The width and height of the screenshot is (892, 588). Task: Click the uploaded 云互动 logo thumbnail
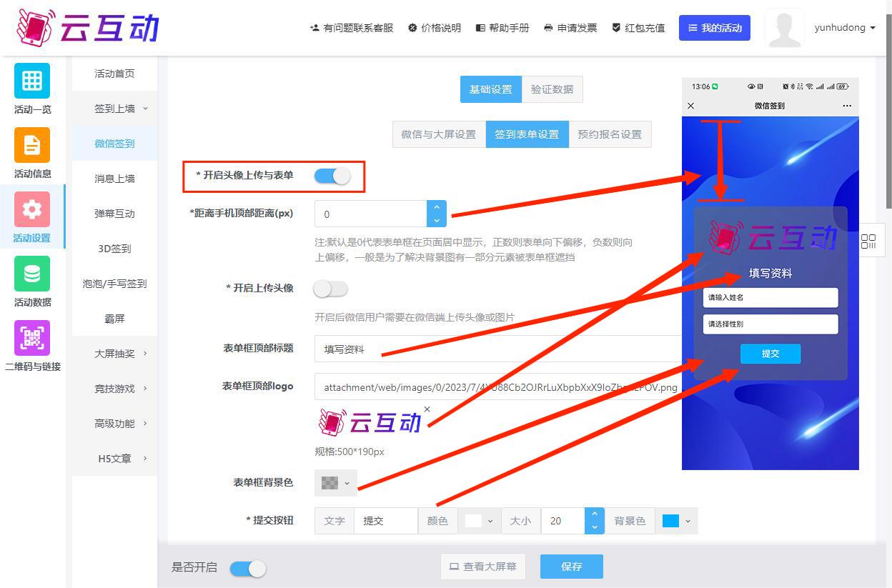(x=370, y=422)
